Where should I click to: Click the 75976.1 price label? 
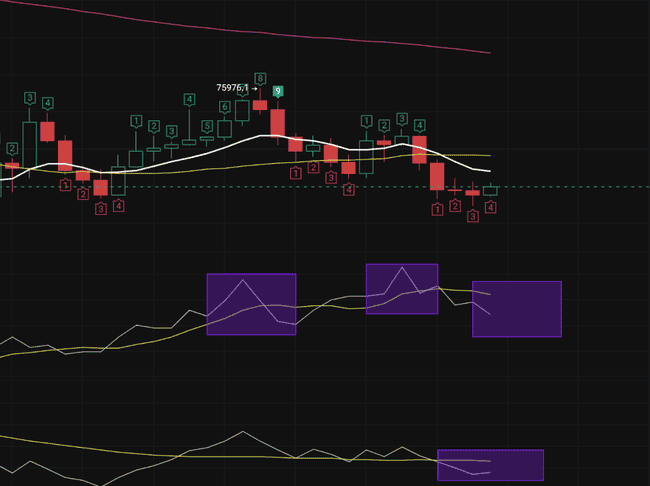[x=232, y=88]
